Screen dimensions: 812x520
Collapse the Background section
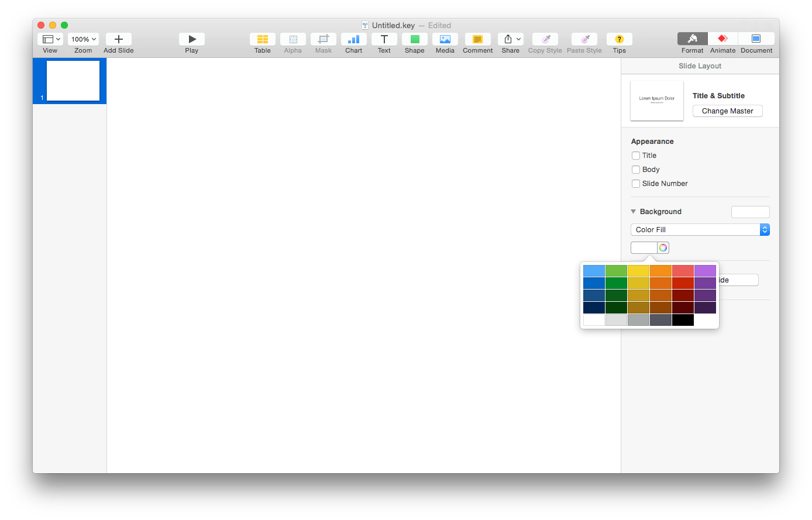pyautogui.click(x=633, y=211)
